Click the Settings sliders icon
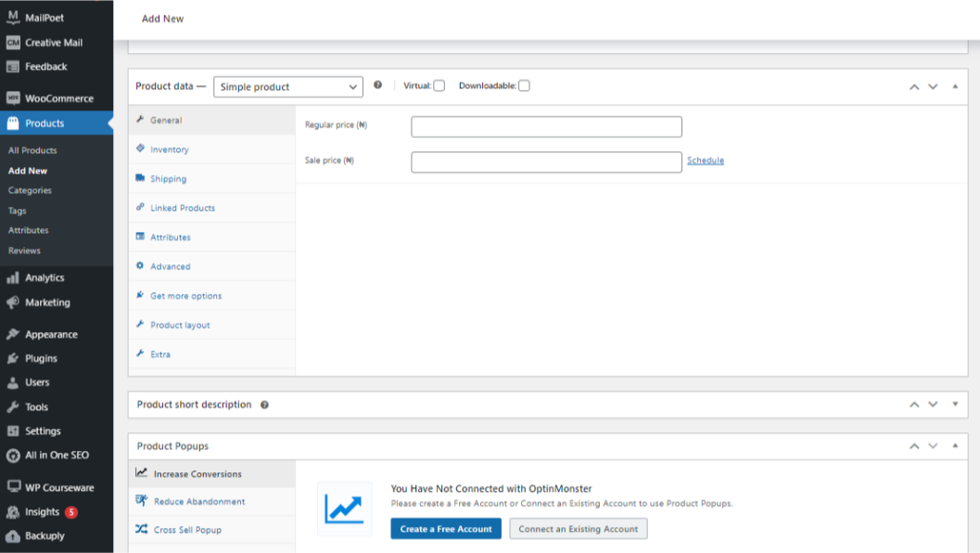Image resolution: width=980 pixels, height=553 pixels. (x=12, y=431)
